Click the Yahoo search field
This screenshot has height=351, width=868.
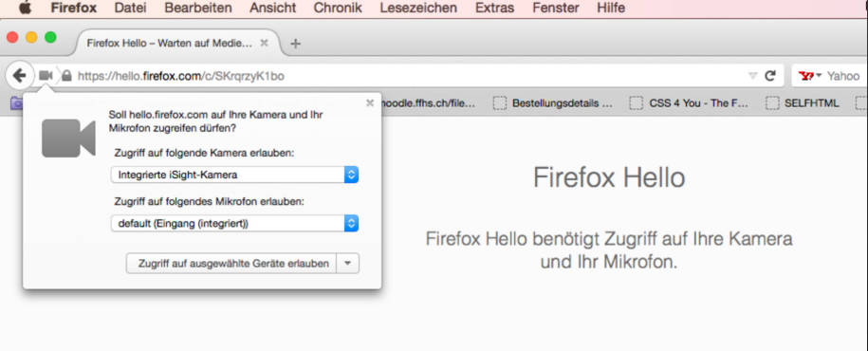(844, 76)
